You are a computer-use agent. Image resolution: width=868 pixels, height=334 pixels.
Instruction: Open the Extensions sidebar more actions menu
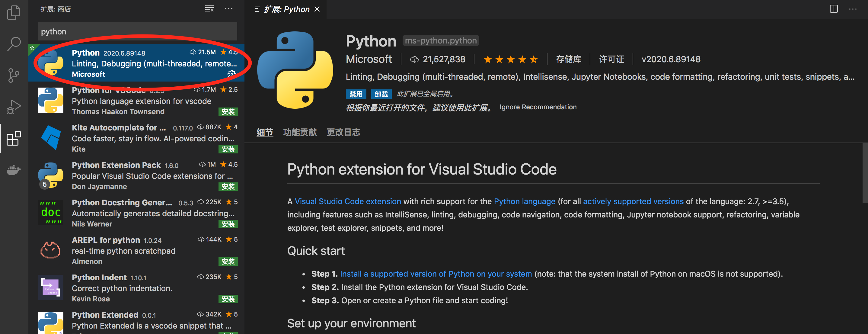[x=229, y=9]
